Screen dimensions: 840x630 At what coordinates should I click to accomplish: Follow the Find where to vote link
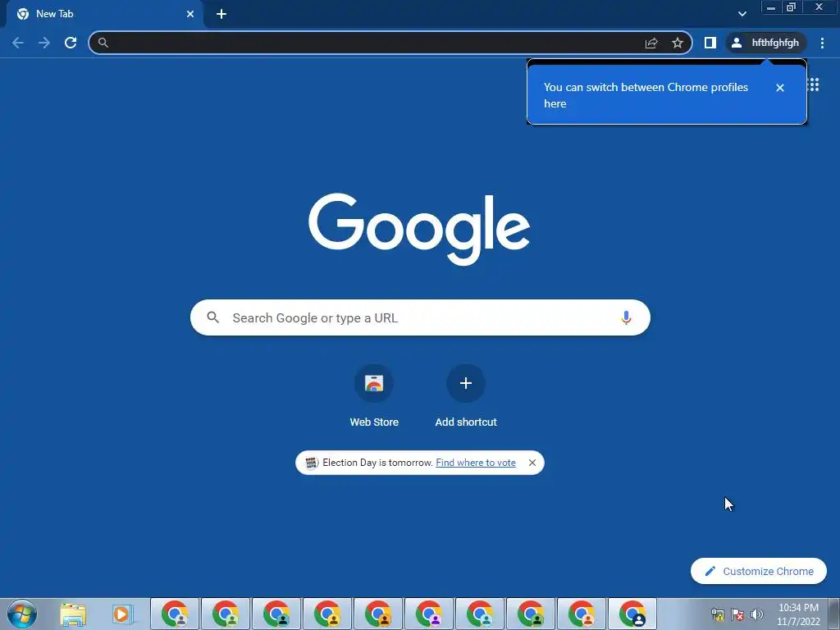(x=476, y=463)
